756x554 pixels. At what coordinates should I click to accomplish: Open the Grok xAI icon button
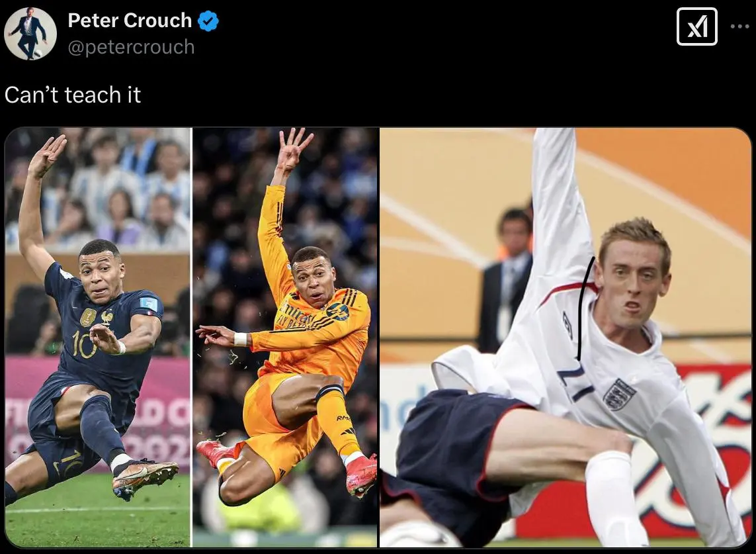coord(696,26)
